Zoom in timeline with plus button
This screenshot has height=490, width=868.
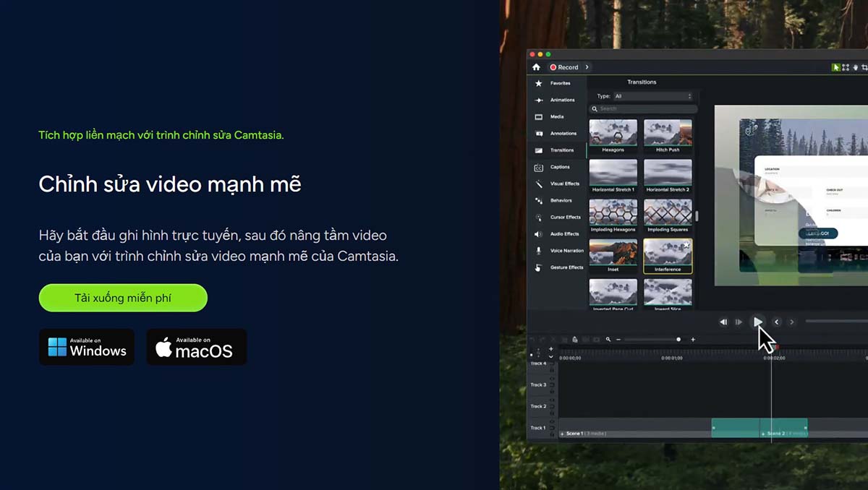coord(693,339)
